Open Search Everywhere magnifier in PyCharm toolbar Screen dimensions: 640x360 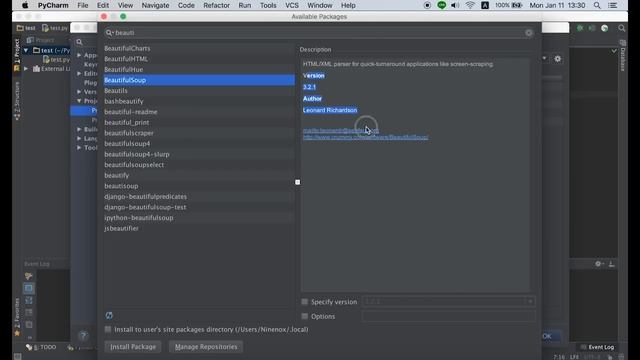(x=621, y=28)
